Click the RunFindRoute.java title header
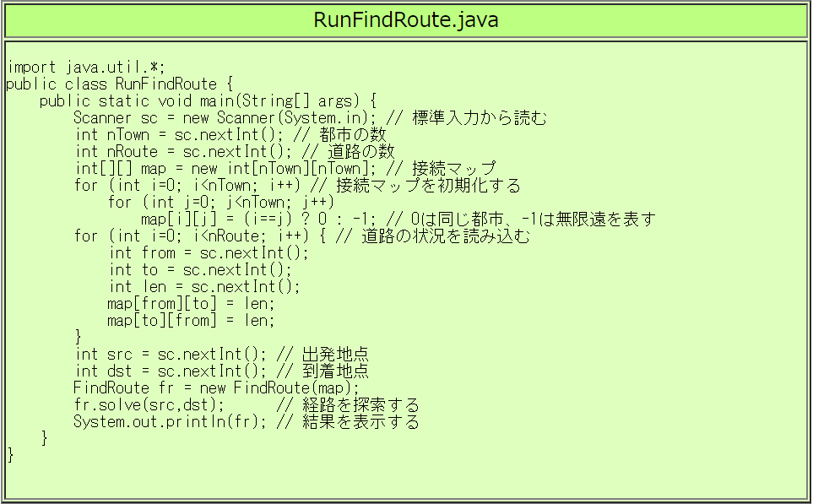 pos(405,20)
